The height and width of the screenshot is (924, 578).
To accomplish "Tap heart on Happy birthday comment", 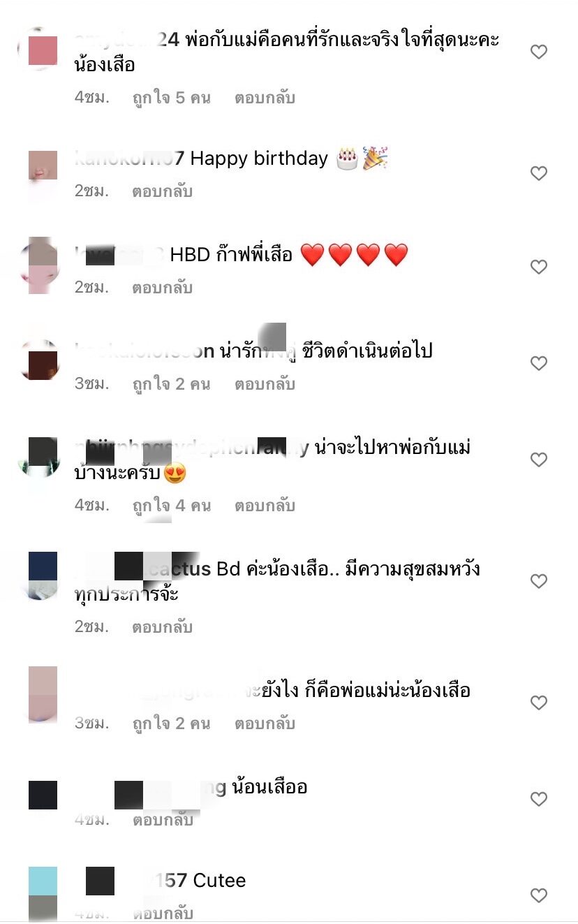I will click(x=538, y=173).
